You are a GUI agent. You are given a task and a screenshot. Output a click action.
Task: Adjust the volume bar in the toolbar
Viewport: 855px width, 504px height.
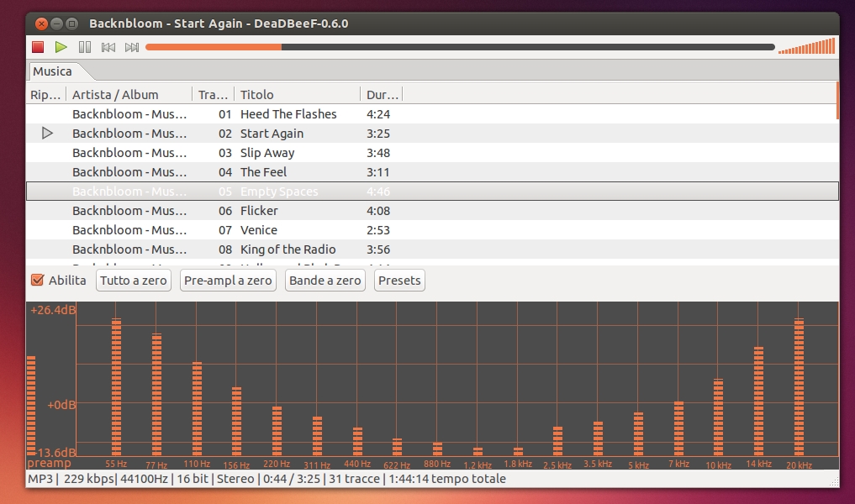(x=806, y=46)
